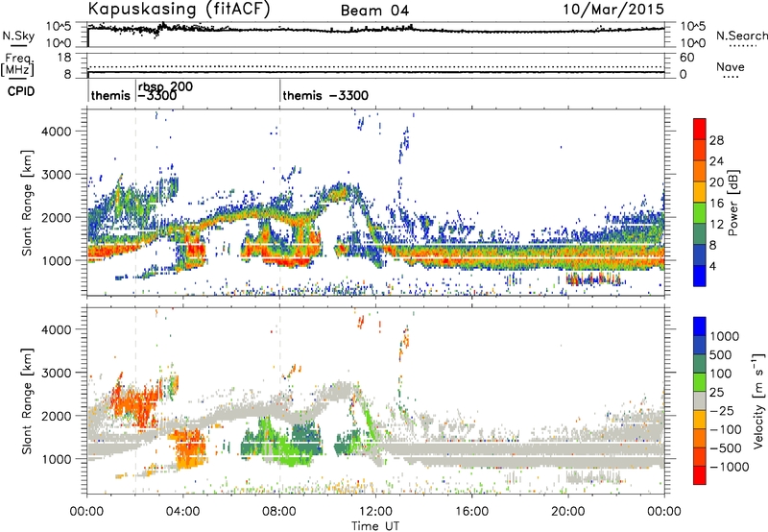
Task: Click the 28 tick on the power colorbar
Action: (716, 140)
